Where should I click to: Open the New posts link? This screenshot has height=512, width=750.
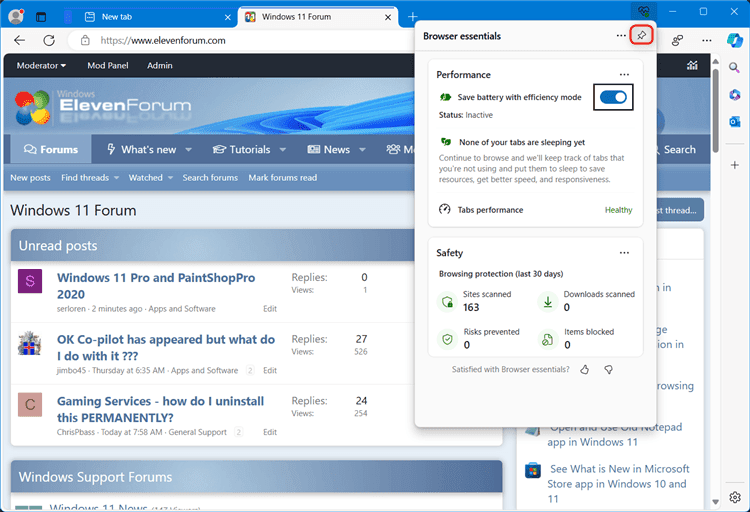30,178
